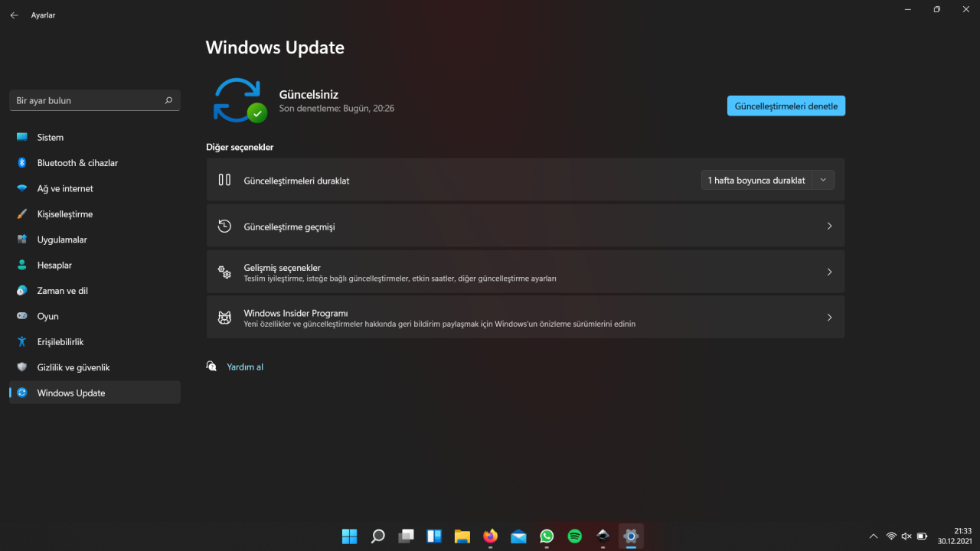Click the back arrow next to Ayarlar
The height and width of the screenshot is (551, 980).
(14, 15)
